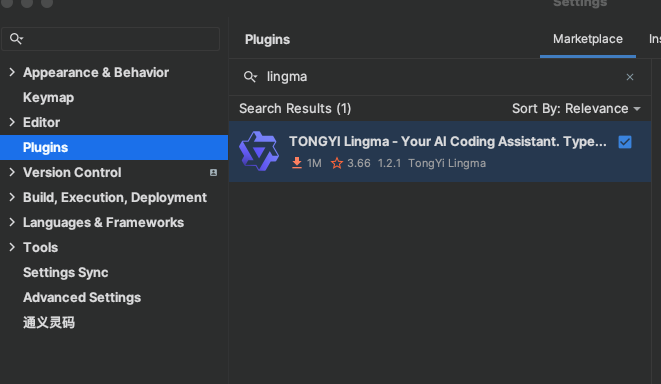661x384 pixels.
Task: Expand Build, Execution, Deployment node
Action: coord(12,197)
